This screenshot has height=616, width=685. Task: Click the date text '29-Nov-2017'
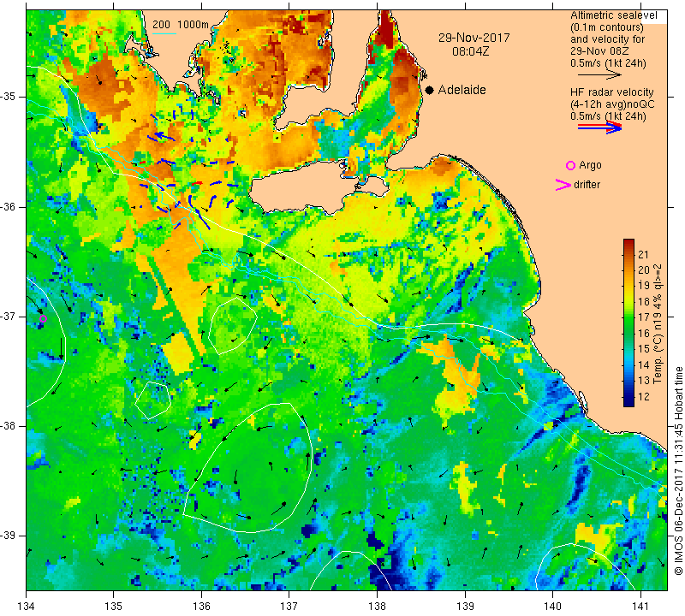(474, 38)
